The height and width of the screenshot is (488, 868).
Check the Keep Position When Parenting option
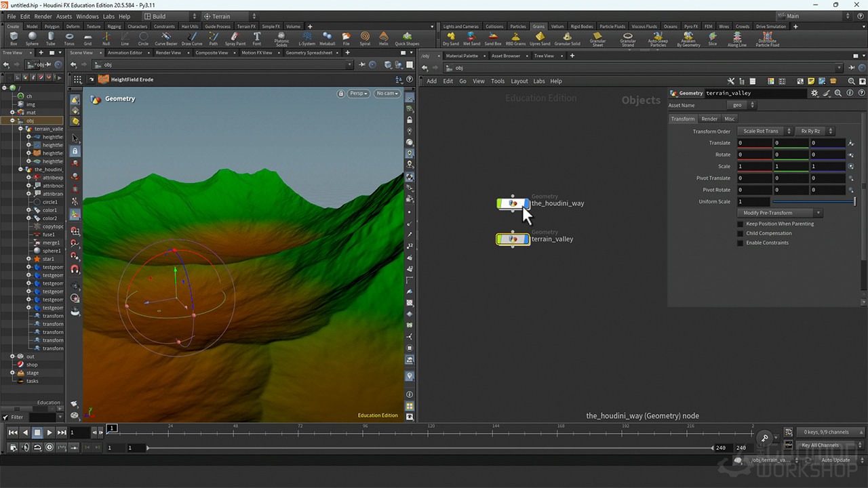(x=740, y=224)
